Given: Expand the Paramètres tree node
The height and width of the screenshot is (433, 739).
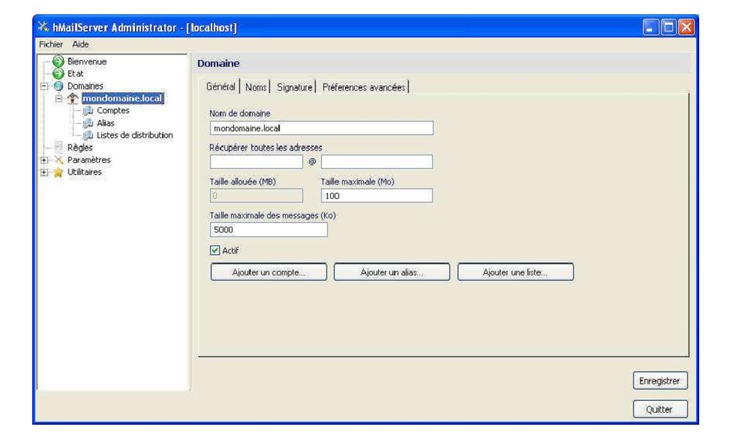Looking at the screenshot, I should click(x=44, y=160).
